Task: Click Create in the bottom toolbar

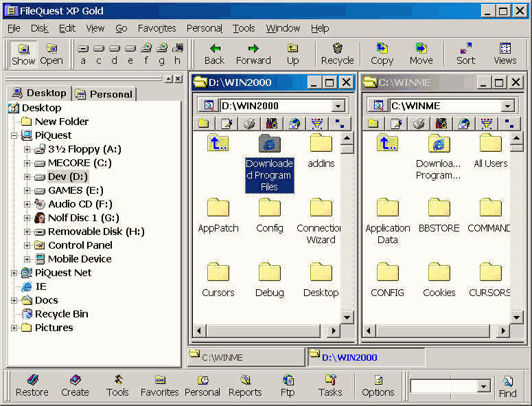Action: (75, 386)
